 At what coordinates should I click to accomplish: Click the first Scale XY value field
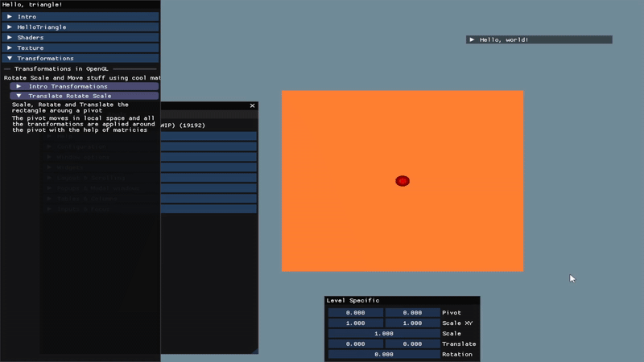point(356,323)
